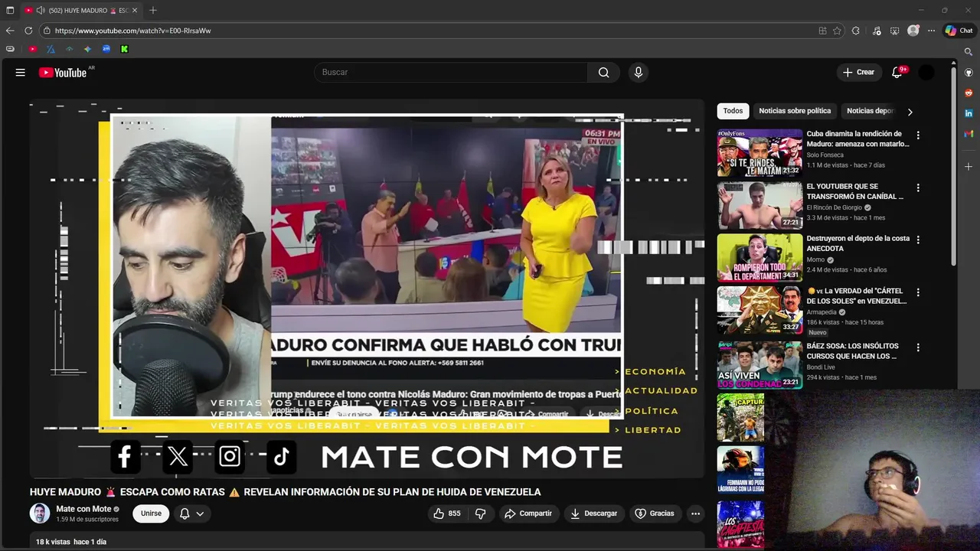Image resolution: width=980 pixels, height=551 pixels.
Task: Focus the Buscar search field
Action: click(x=451, y=72)
